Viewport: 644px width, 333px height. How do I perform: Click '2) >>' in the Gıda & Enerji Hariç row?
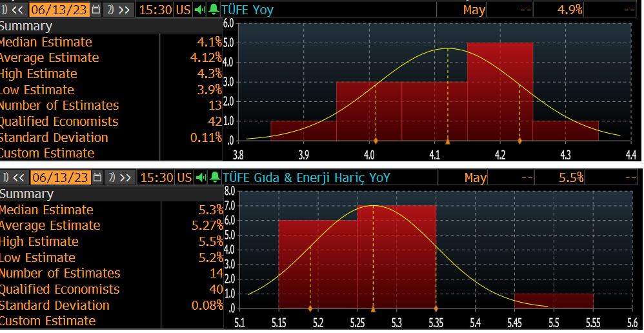pos(119,177)
